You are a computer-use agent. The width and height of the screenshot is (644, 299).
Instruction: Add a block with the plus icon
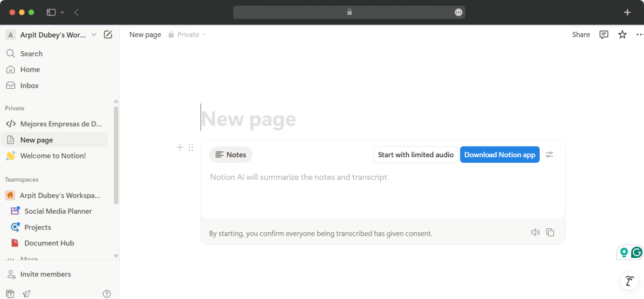pos(180,148)
